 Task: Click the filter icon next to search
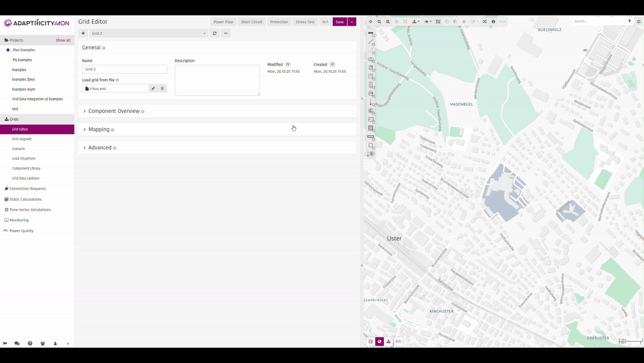point(630,21)
